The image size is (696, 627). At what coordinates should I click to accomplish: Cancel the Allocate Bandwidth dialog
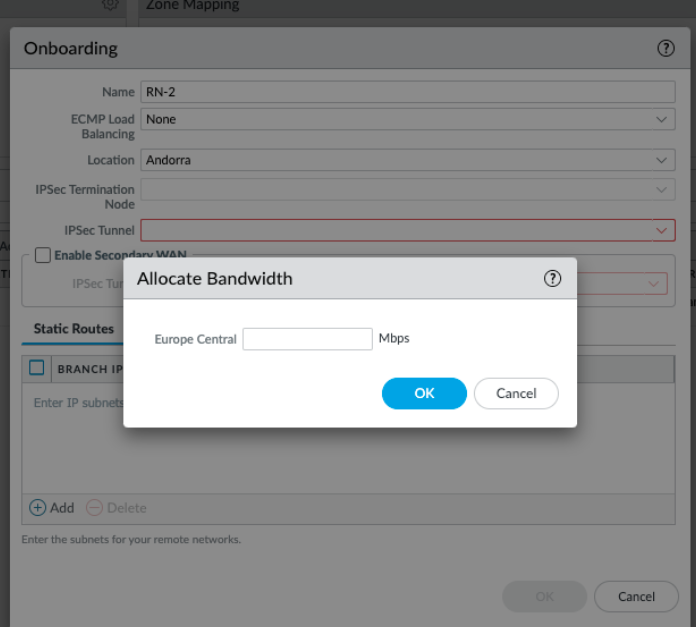[516, 393]
